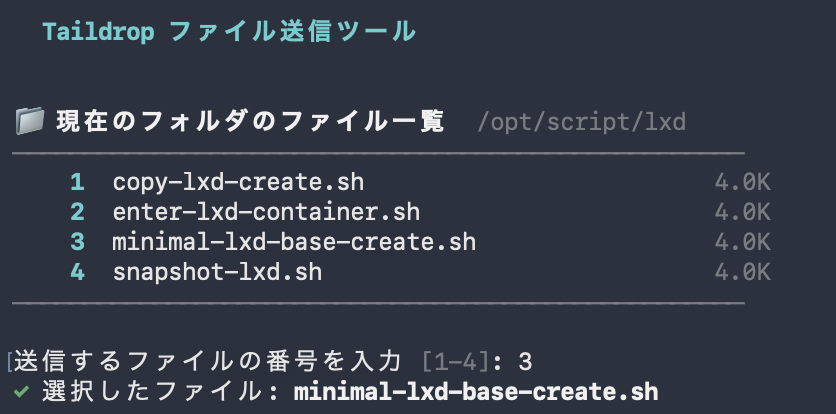The image size is (836, 414).
Task: Click file number 4 in the list
Action: [77, 272]
